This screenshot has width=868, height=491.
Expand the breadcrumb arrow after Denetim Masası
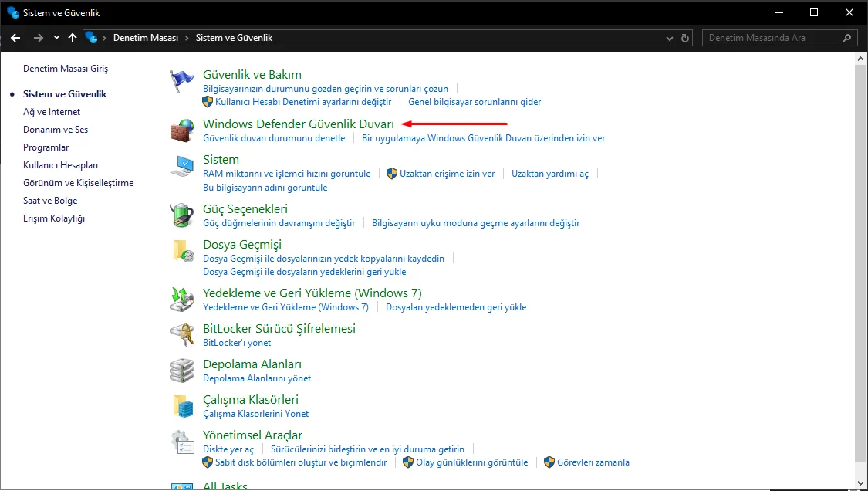pos(187,38)
